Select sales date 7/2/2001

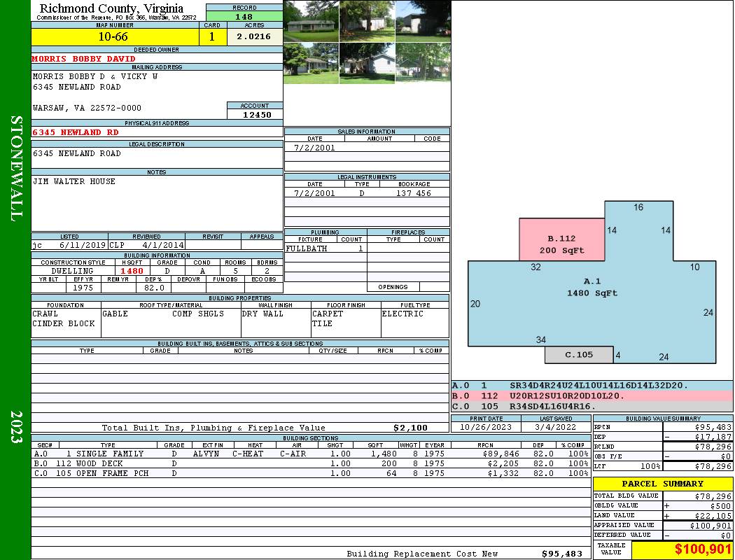[x=314, y=148]
